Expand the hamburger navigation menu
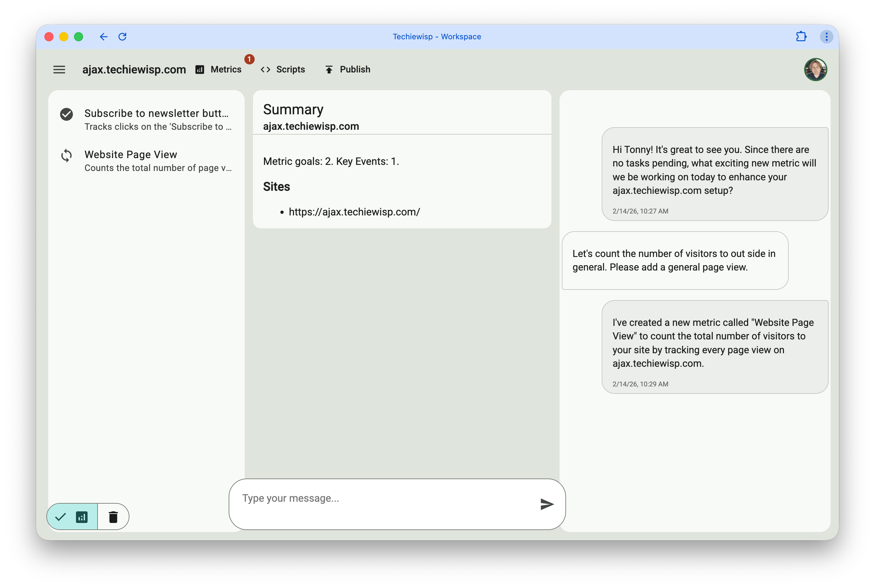The image size is (875, 588). [59, 69]
